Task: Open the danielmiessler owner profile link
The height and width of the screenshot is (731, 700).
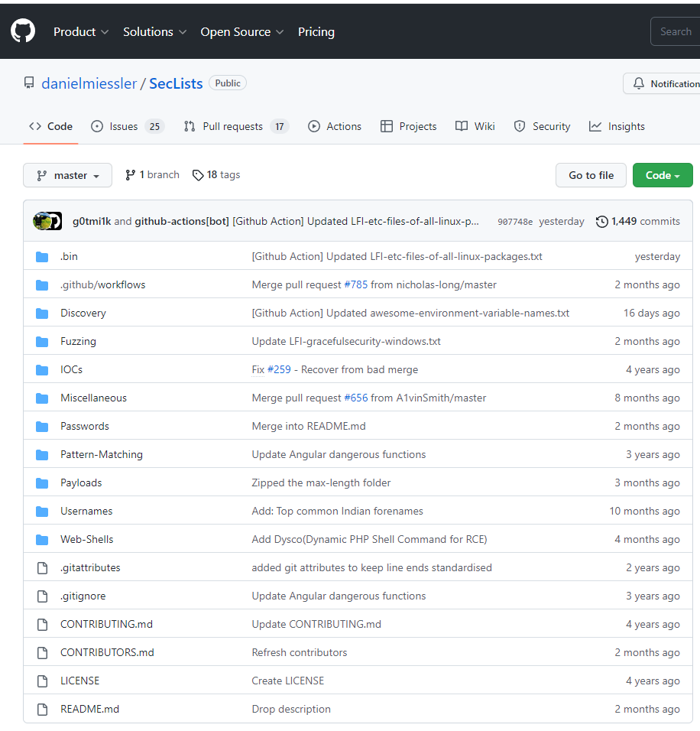Action: (89, 83)
